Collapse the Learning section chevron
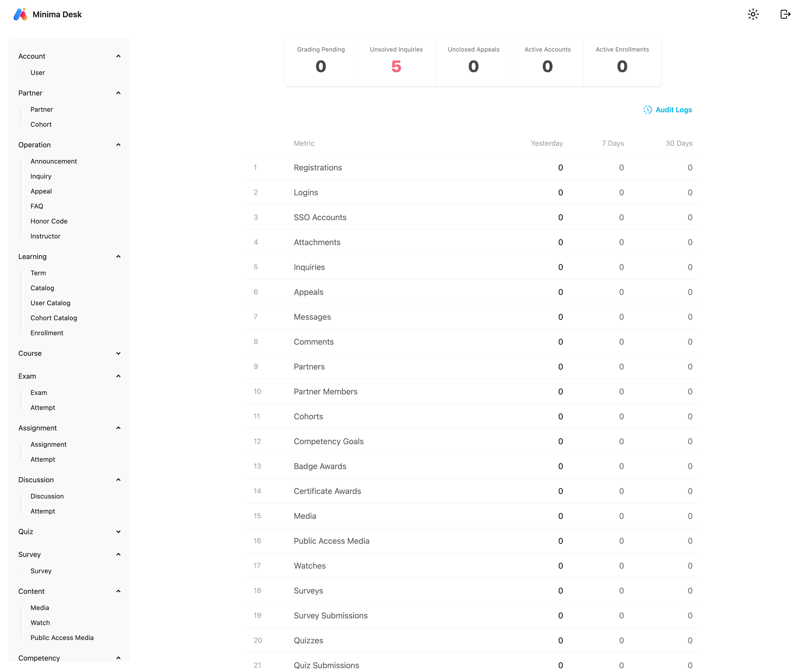The width and height of the screenshot is (808, 672). pyautogui.click(x=118, y=257)
